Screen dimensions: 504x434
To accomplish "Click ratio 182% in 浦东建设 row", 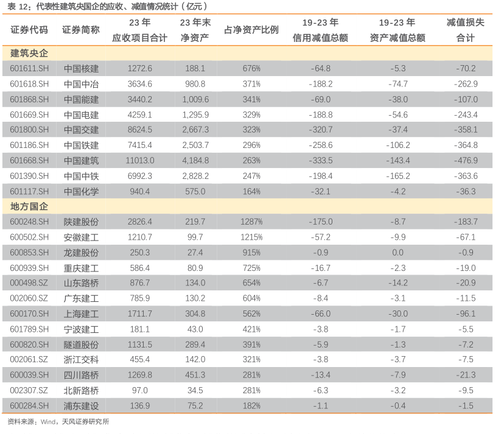I will (251, 406).
